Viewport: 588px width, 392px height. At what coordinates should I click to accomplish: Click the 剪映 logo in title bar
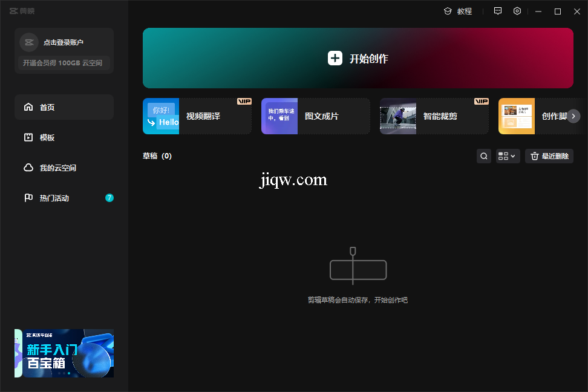click(x=23, y=11)
